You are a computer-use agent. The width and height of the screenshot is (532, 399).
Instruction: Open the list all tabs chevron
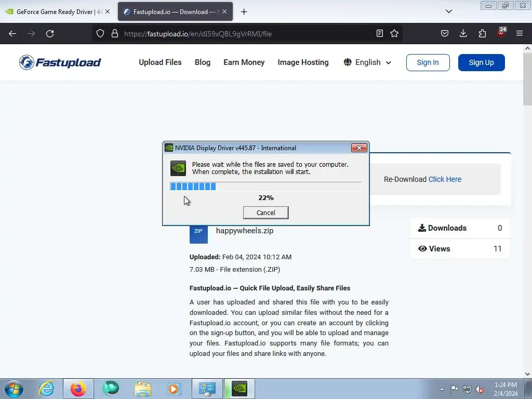[x=449, y=11]
